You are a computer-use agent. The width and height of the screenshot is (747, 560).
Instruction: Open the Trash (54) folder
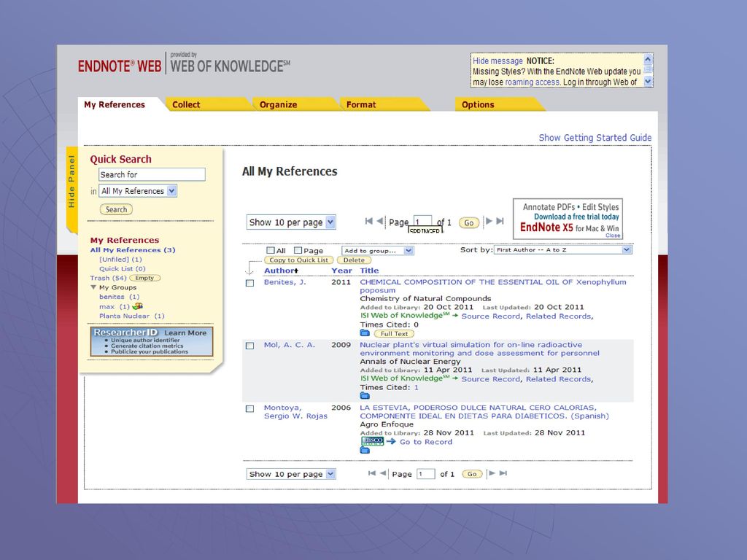pyautogui.click(x=108, y=278)
